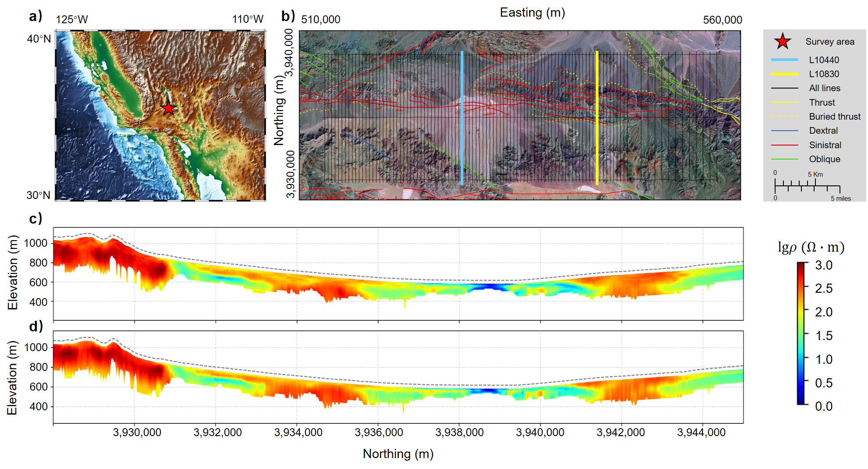Click the "1.5" color bar value

click(824, 336)
